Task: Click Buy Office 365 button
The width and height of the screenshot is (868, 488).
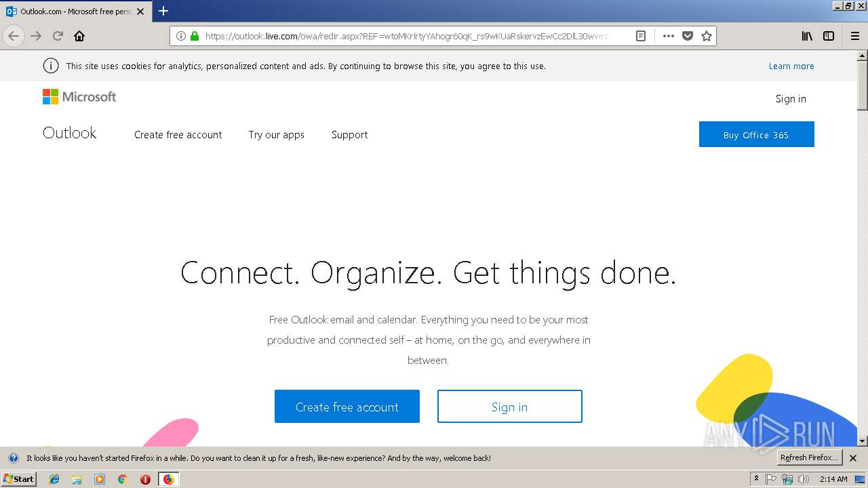Action: coord(757,134)
